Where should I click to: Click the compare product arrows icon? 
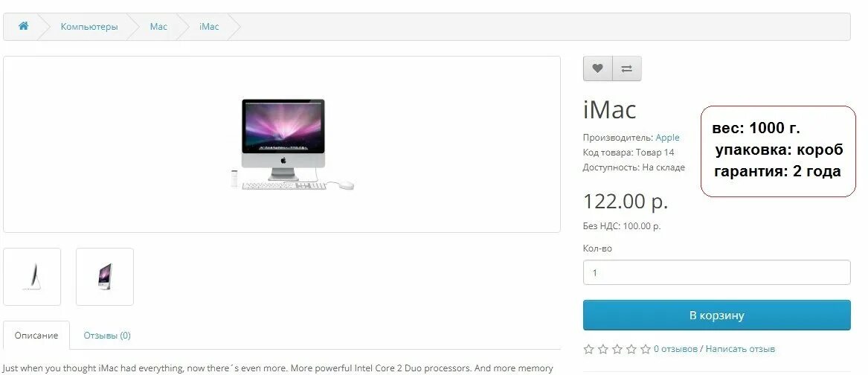click(x=627, y=68)
